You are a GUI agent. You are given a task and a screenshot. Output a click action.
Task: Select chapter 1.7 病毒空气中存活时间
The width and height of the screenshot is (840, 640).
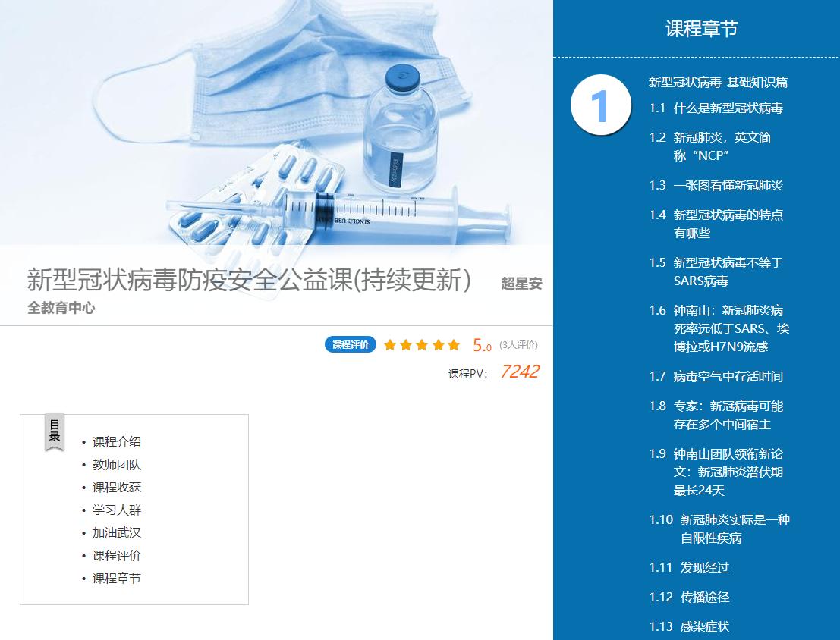pyautogui.click(x=716, y=377)
